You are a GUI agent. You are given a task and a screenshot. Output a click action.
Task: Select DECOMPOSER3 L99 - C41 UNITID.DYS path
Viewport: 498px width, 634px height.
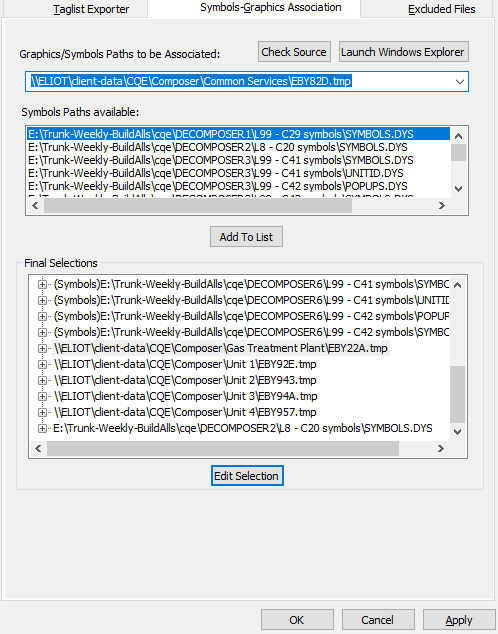(216, 173)
